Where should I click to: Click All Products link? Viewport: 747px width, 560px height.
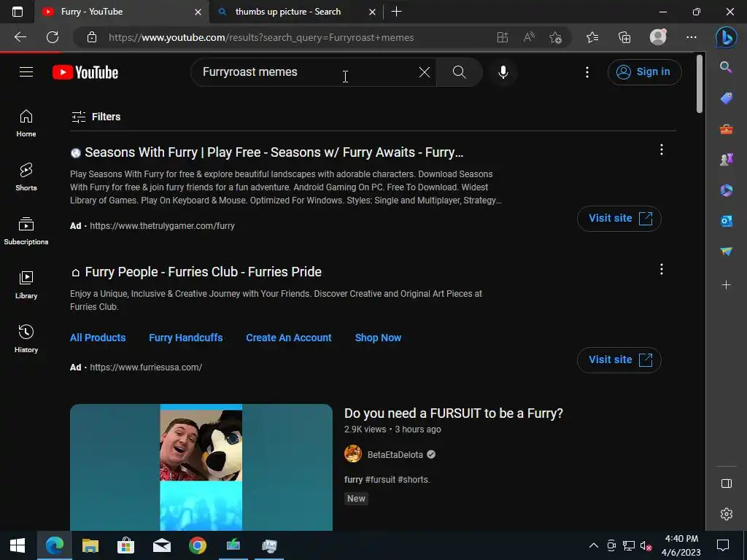pyautogui.click(x=98, y=338)
